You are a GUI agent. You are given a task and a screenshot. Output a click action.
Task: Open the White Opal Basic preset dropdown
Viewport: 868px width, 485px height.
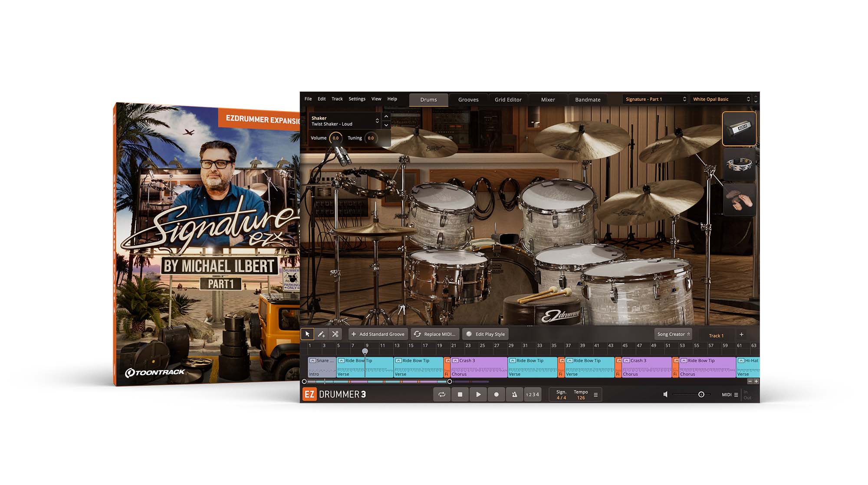tap(721, 99)
